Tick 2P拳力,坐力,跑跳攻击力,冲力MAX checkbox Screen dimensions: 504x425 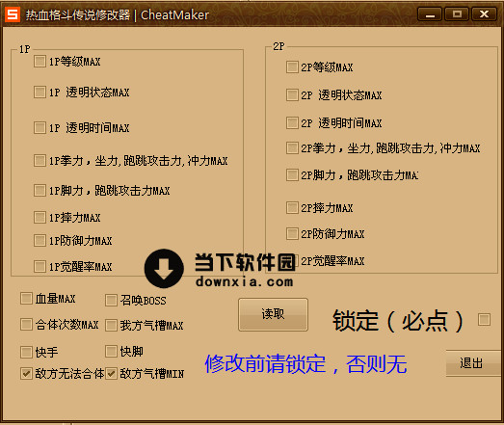[x=292, y=147]
